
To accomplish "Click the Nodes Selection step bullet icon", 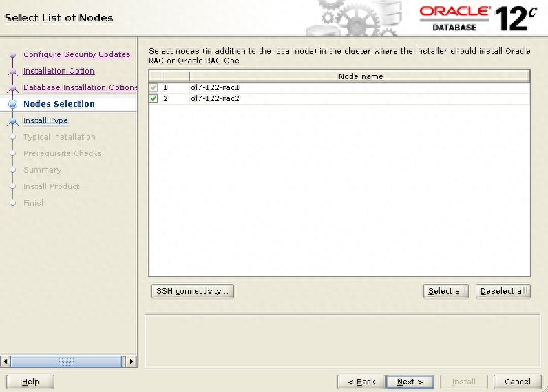I will pos(12,105).
